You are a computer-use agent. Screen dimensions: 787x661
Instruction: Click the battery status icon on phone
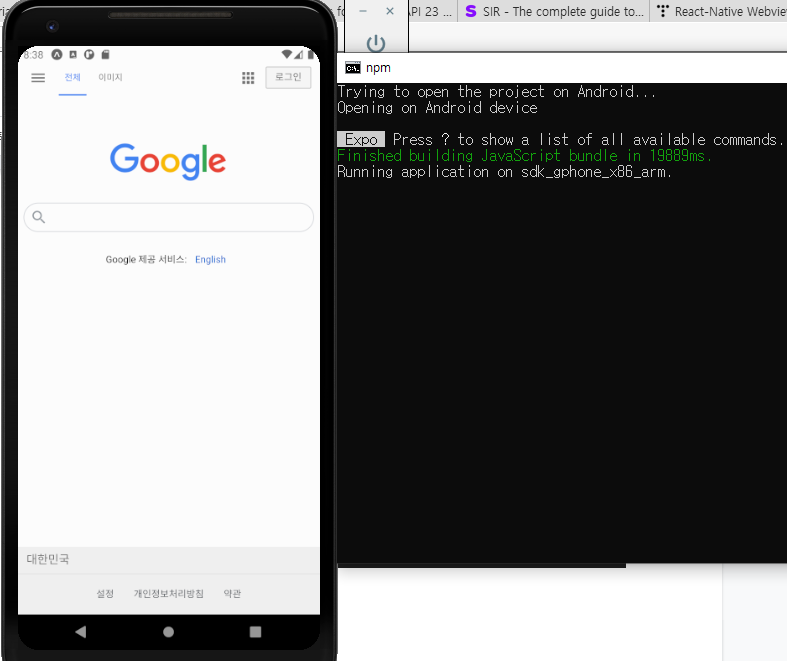pyautogui.click(x=311, y=54)
